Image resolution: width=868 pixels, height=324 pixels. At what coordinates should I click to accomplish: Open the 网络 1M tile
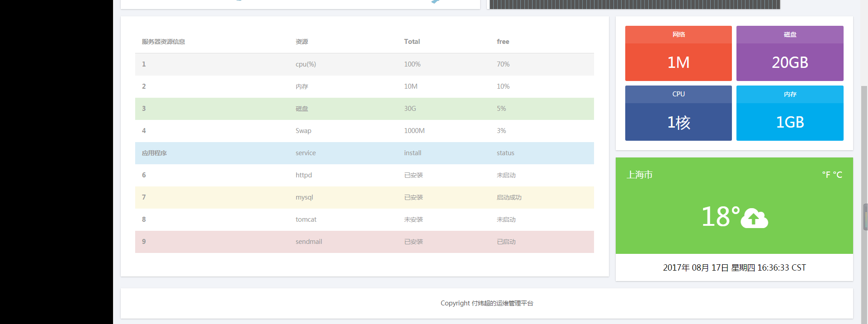click(678, 53)
